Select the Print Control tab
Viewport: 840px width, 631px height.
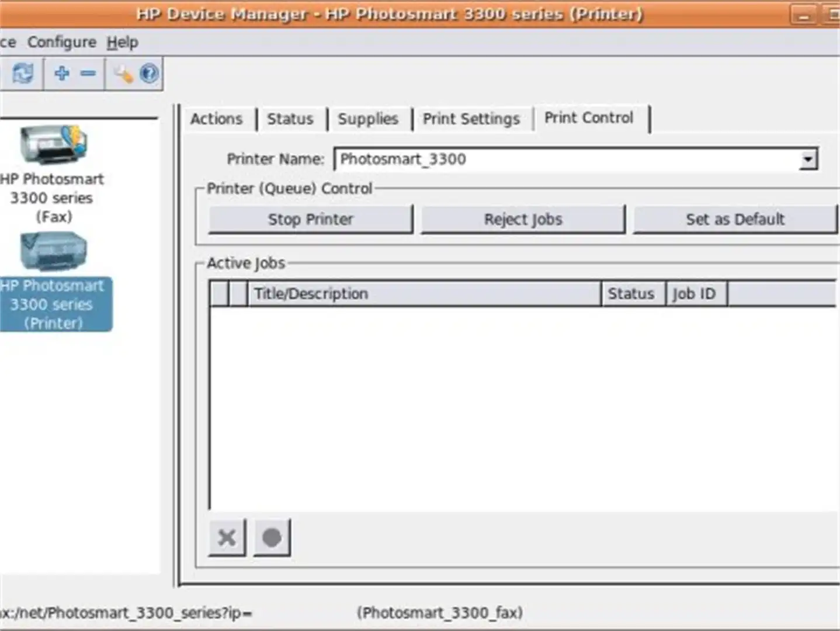click(x=589, y=118)
